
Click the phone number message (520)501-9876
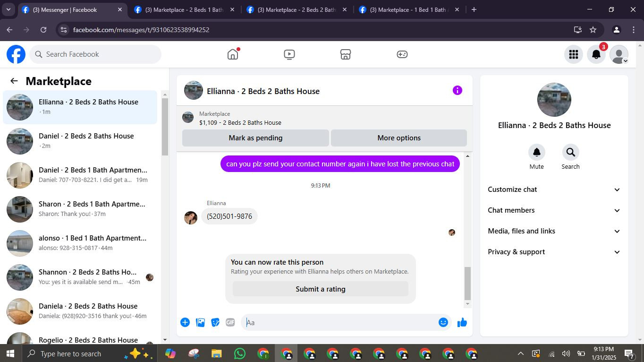click(229, 216)
